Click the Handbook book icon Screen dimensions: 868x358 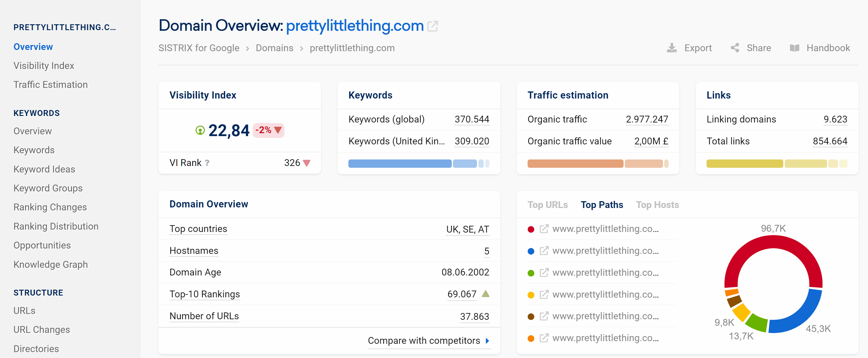coord(795,48)
